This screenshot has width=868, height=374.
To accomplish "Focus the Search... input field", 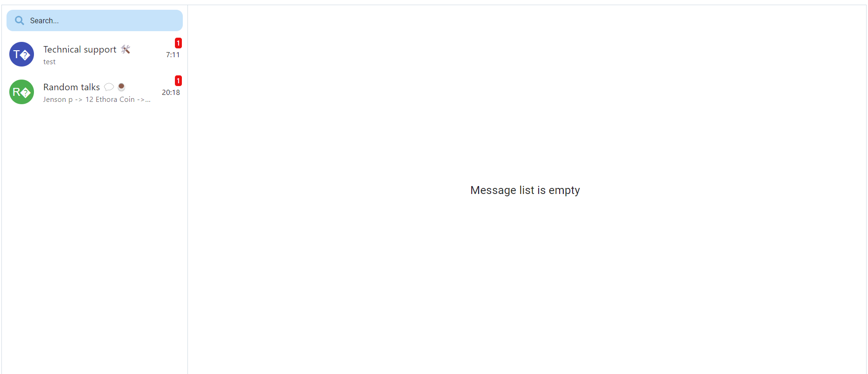I will [x=94, y=20].
